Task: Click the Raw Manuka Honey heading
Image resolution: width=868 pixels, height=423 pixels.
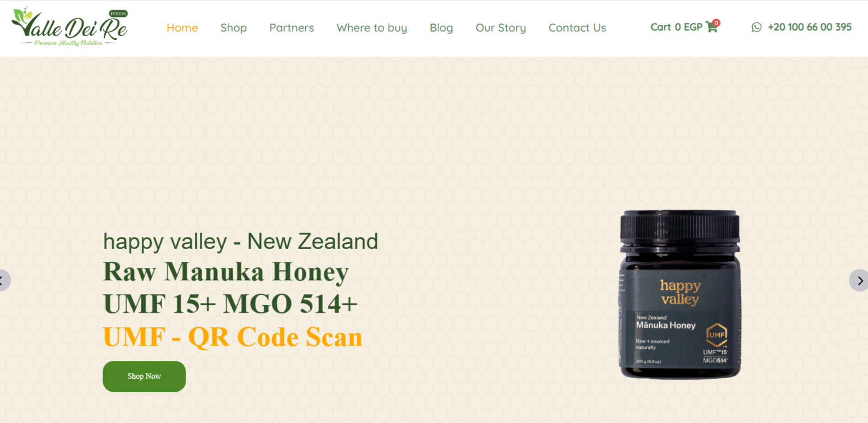Action: tap(226, 272)
